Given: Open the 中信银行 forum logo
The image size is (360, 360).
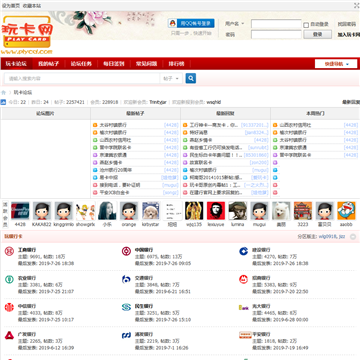Looking at the screenshot, I should (x=9, y=307).
